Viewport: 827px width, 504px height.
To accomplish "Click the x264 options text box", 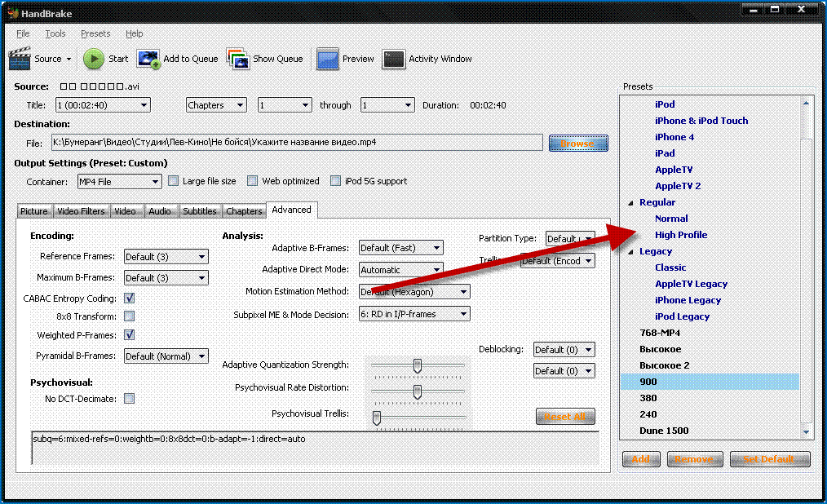I will tap(316, 448).
